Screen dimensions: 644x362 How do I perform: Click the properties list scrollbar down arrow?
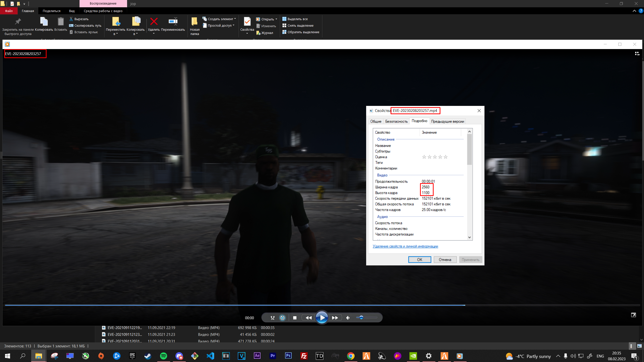[x=469, y=237]
